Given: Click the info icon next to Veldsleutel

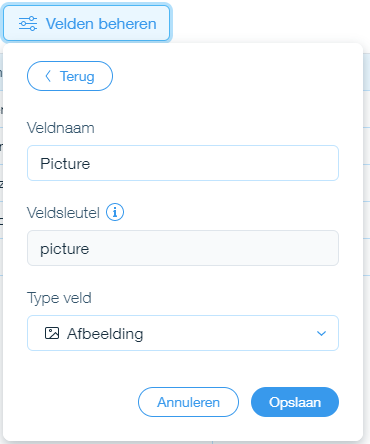Looking at the screenshot, I should click(x=115, y=212).
